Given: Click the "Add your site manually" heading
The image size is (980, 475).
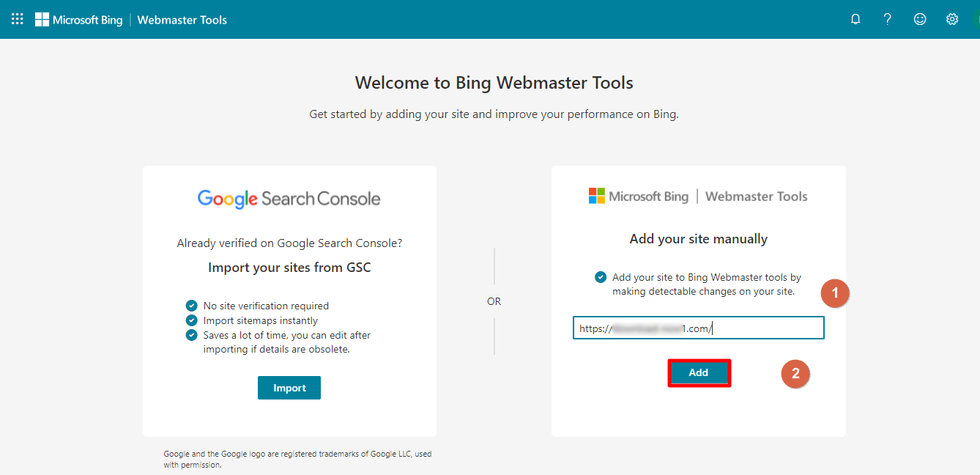Looking at the screenshot, I should pos(699,239).
